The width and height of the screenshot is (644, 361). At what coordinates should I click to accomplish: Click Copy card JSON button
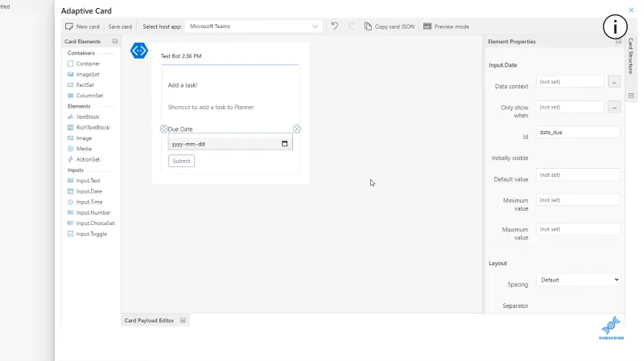[x=390, y=27]
